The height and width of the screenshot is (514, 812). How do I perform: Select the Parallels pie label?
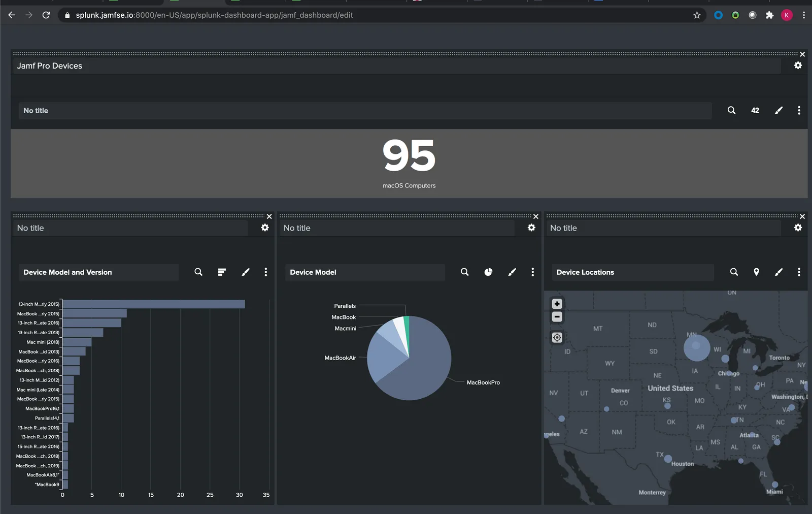point(345,306)
